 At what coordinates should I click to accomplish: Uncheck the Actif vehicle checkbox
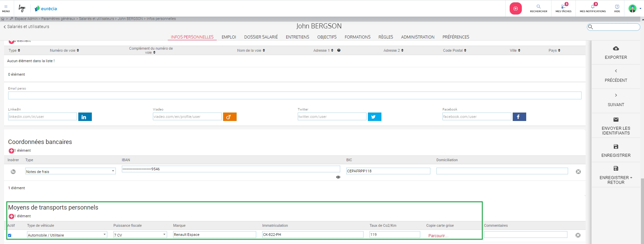click(x=9, y=235)
